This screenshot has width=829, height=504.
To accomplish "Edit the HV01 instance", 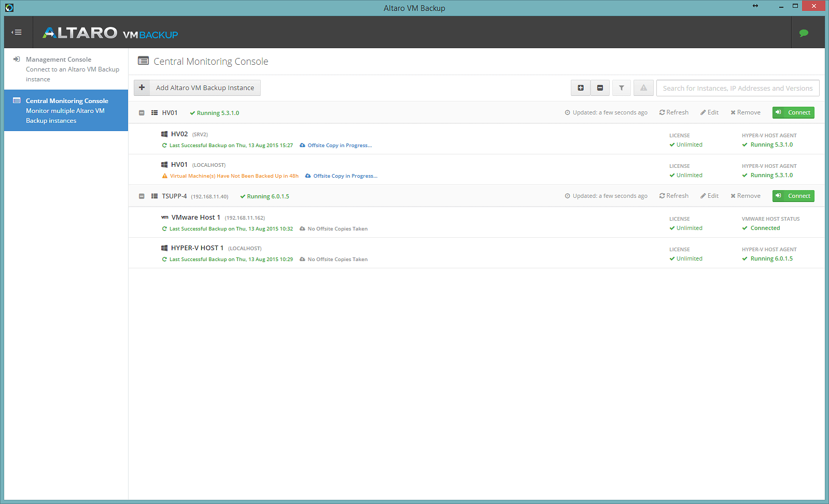I will pos(709,112).
